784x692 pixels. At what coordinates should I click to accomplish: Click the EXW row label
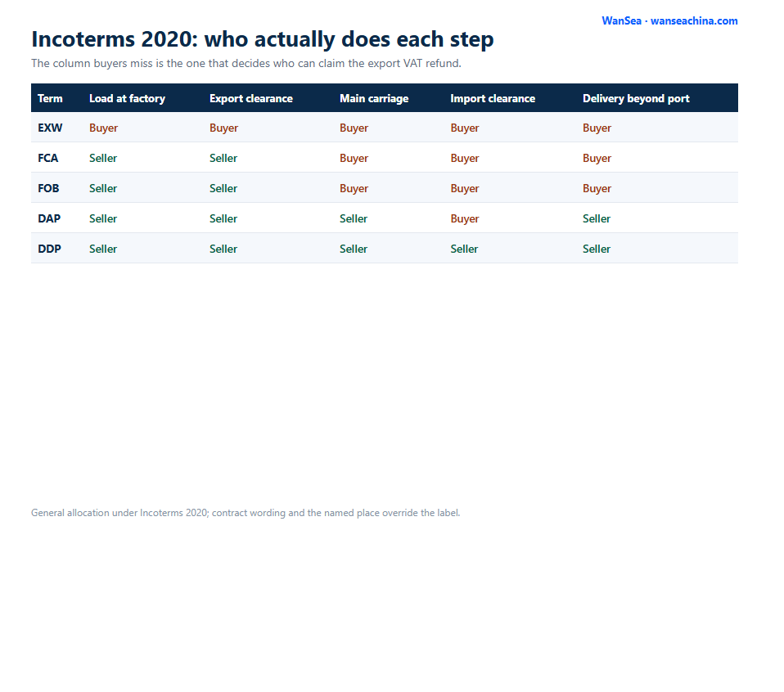[x=50, y=128]
